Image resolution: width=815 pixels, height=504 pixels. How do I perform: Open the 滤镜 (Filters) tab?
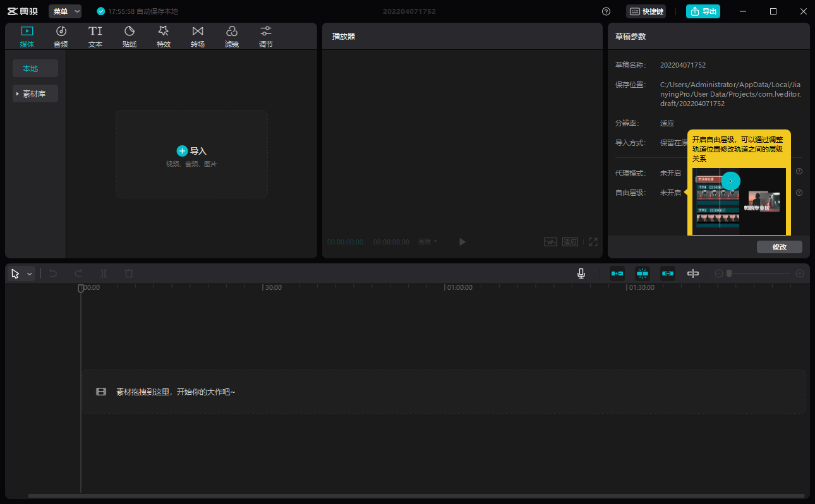point(232,37)
